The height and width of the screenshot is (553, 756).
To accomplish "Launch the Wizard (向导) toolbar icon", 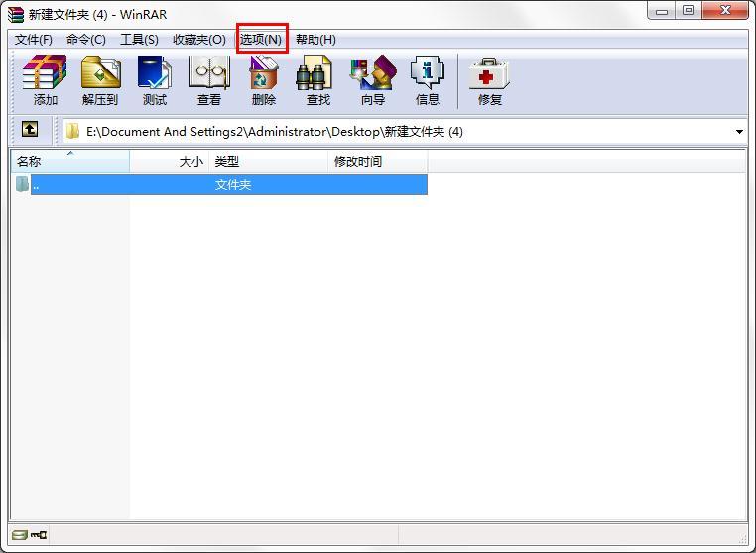I will point(373,72).
